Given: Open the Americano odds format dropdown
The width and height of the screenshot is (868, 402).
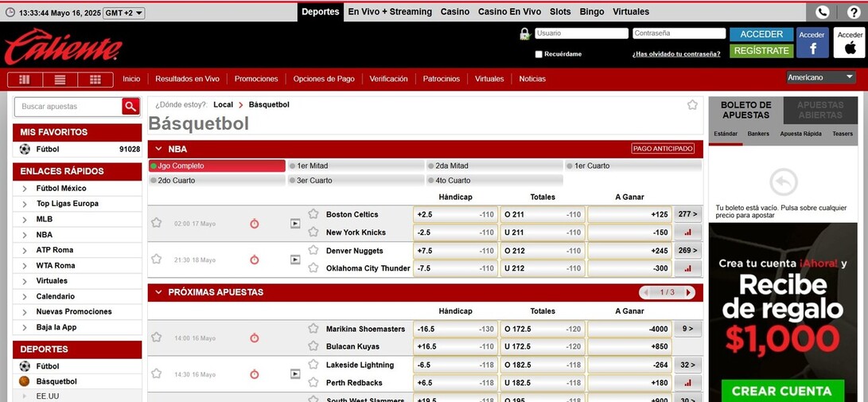Looking at the screenshot, I should (822, 77).
